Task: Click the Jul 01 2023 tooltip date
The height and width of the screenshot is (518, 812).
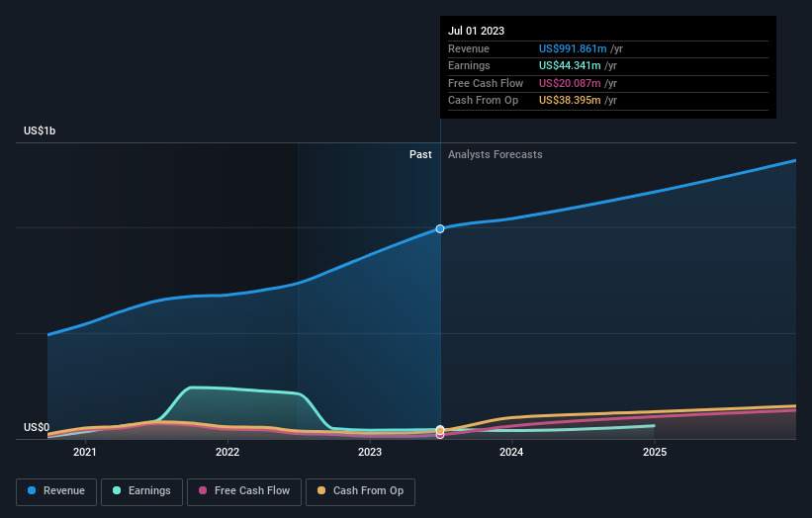Action: (476, 31)
